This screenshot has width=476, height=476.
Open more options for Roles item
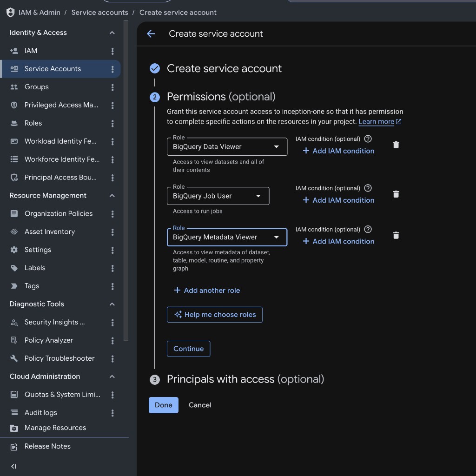click(x=112, y=124)
